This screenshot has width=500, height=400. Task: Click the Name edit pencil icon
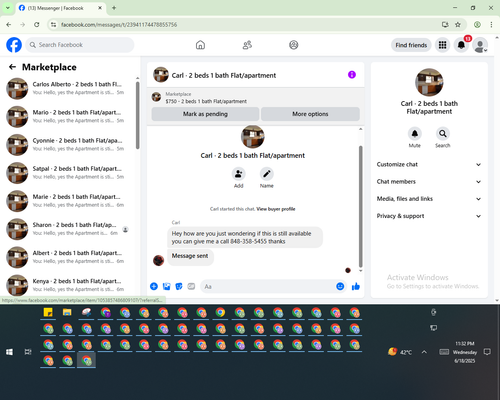[267, 174]
